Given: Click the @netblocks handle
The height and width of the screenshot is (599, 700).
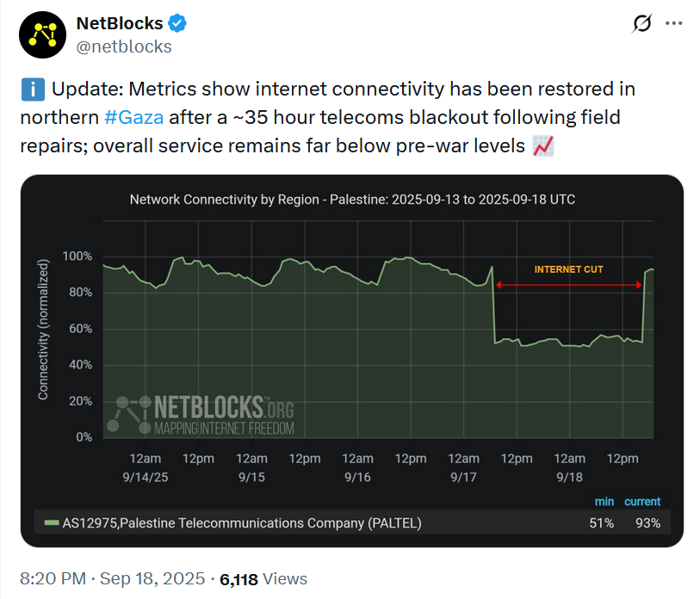Looking at the screenshot, I should click(x=124, y=46).
